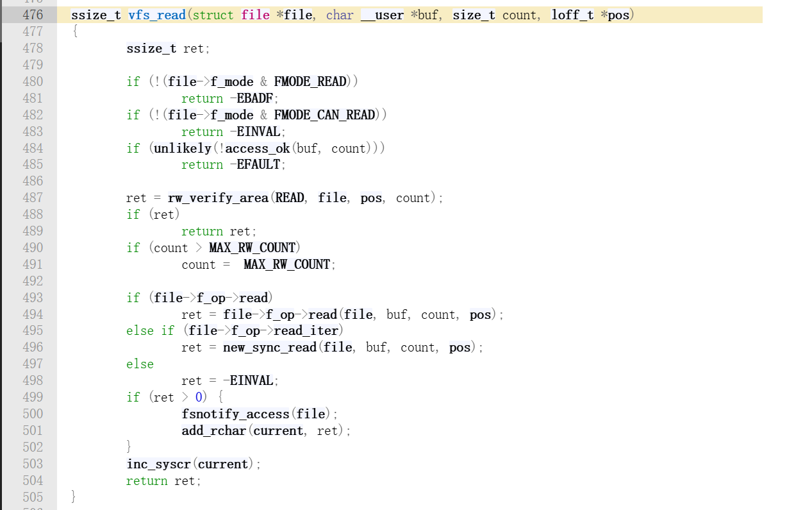The image size is (812, 510).
Task: Click the -EFAULT return value
Action: 255,165
